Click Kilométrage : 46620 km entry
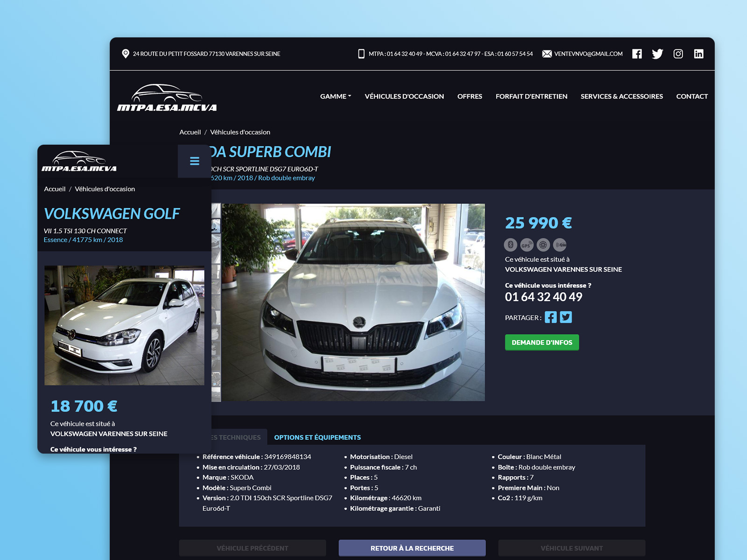Viewport: 747px width, 560px height. pyautogui.click(x=386, y=498)
